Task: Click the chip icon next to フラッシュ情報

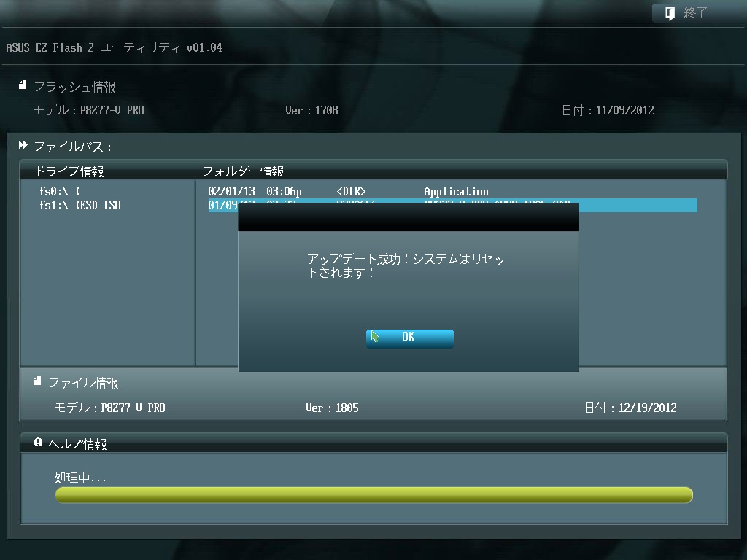Action: pyautogui.click(x=22, y=84)
